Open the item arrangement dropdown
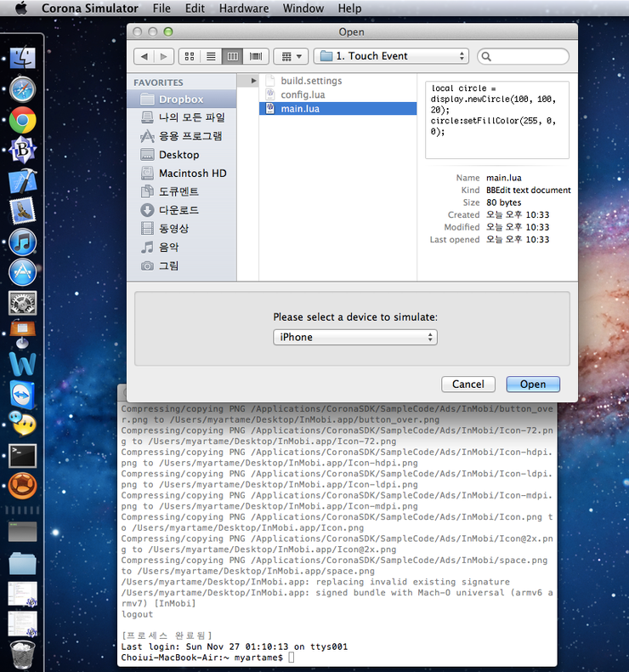The image size is (629, 672). coord(292,57)
